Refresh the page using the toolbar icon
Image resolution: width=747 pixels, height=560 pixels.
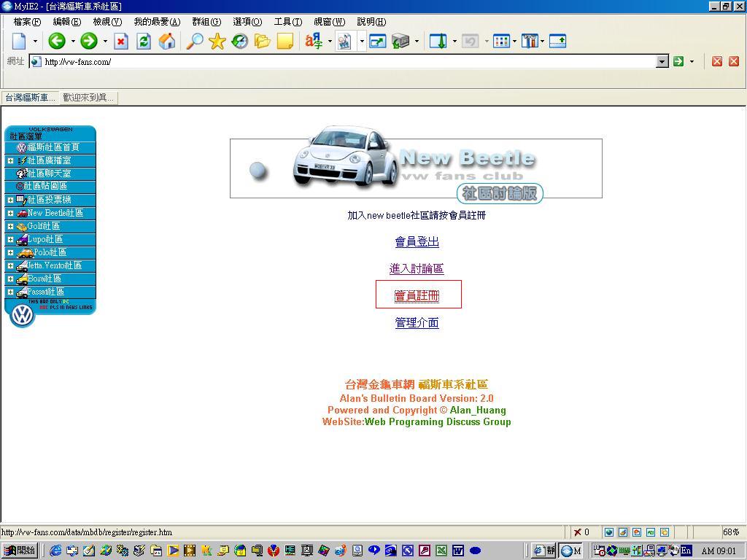[x=144, y=42]
